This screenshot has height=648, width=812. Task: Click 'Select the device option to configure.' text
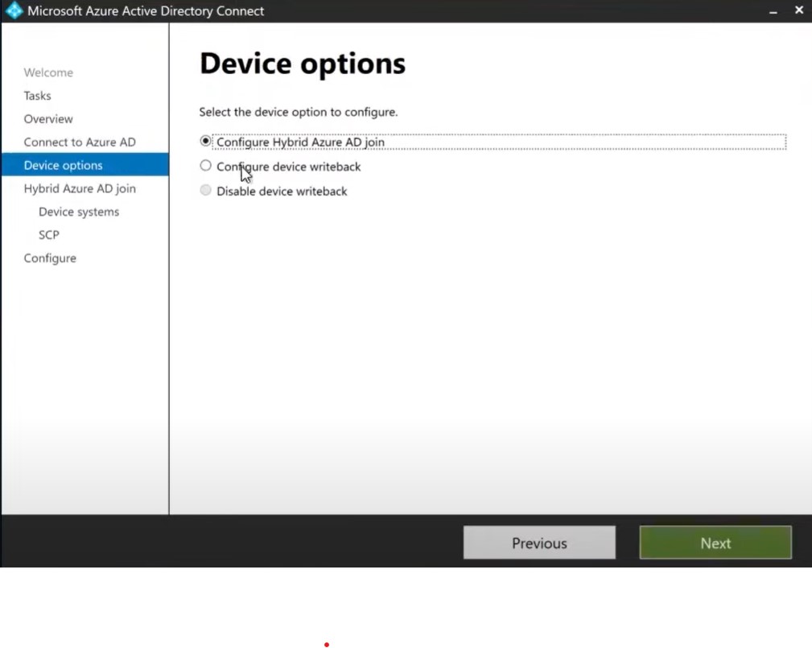[x=299, y=112]
